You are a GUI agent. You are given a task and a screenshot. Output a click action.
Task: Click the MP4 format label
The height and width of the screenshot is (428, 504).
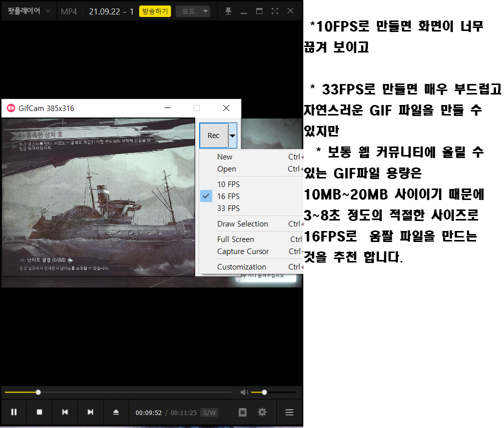[69, 11]
